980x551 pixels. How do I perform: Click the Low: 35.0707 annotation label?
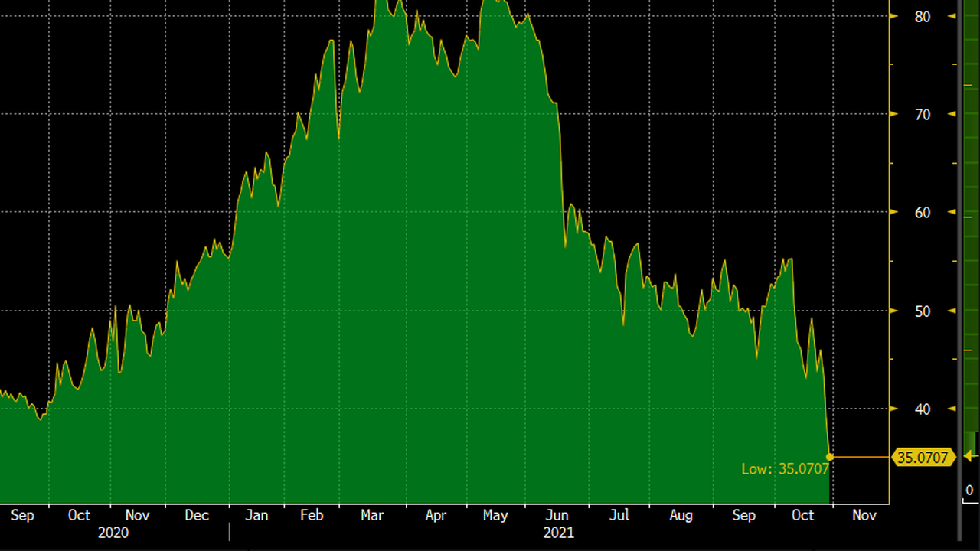785,468
